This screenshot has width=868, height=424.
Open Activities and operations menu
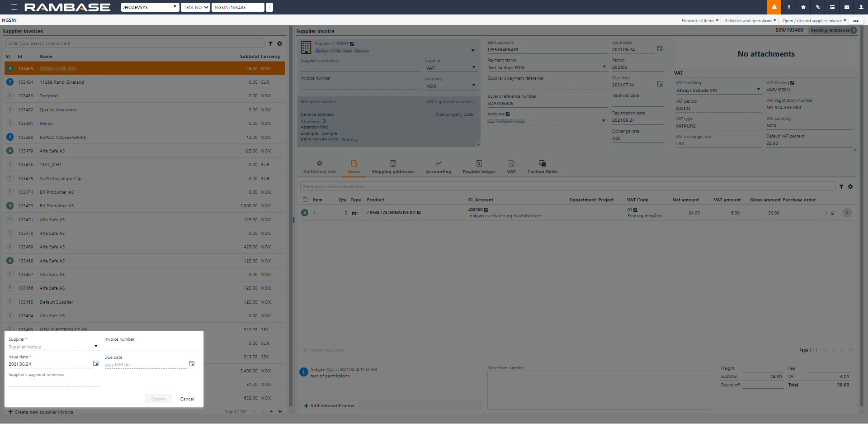(x=750, y=21)
